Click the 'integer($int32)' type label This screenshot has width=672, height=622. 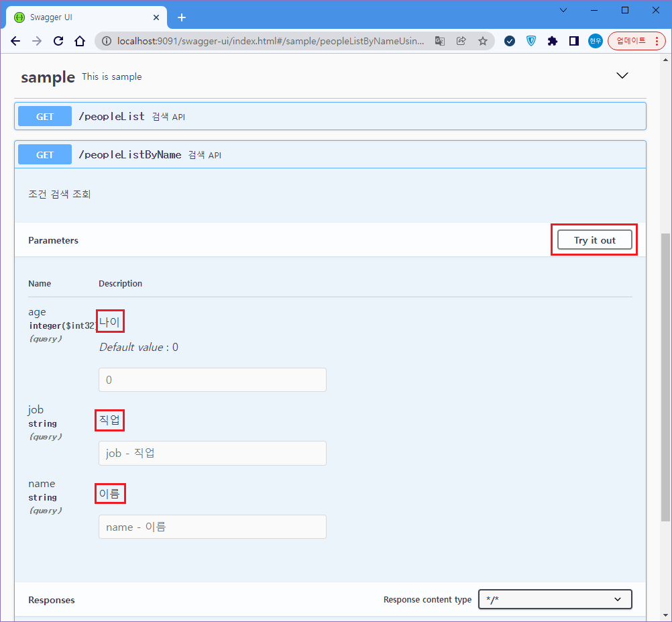pyautogui.click(x=62, y=326)
